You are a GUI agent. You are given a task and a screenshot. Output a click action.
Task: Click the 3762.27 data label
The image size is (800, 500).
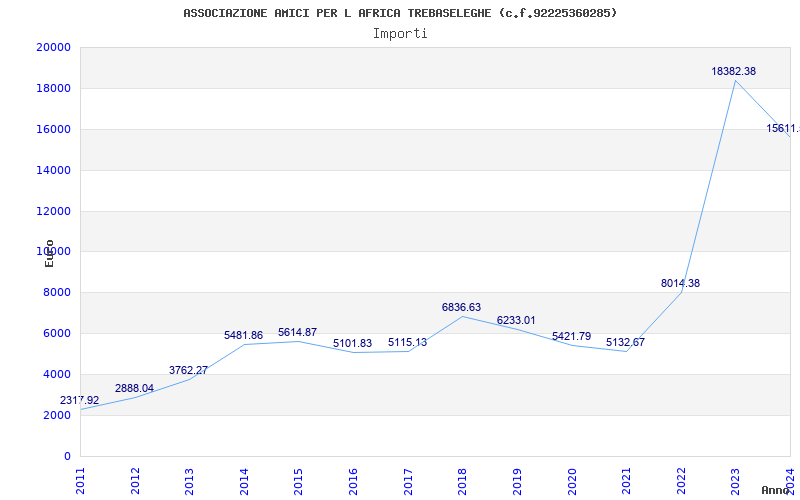pyautogui.click(x=189, y=370)
